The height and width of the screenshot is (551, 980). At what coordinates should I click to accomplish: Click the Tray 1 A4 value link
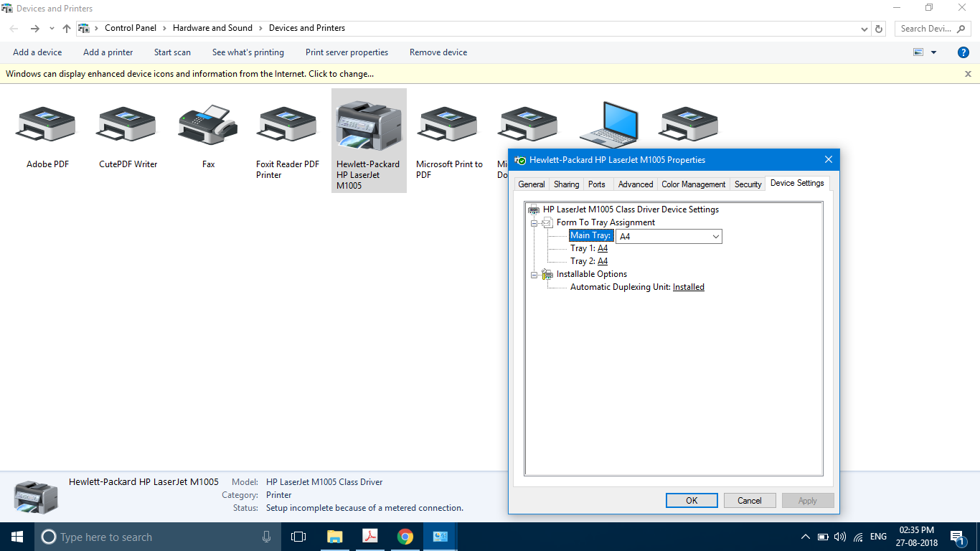[x=603, y=249]
